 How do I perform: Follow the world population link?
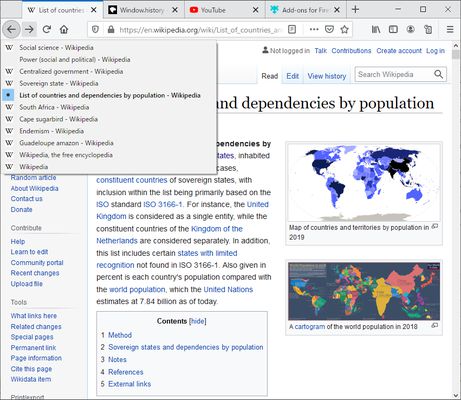click(137, 289)
